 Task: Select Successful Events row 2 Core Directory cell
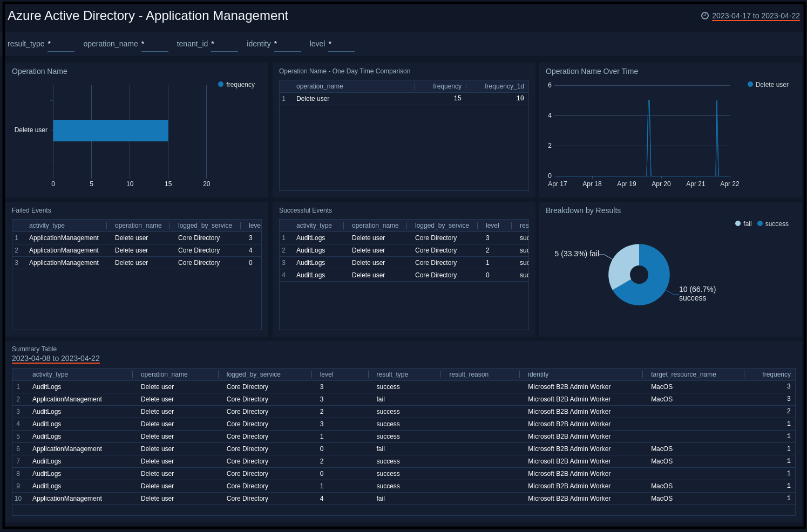[436, 250]
